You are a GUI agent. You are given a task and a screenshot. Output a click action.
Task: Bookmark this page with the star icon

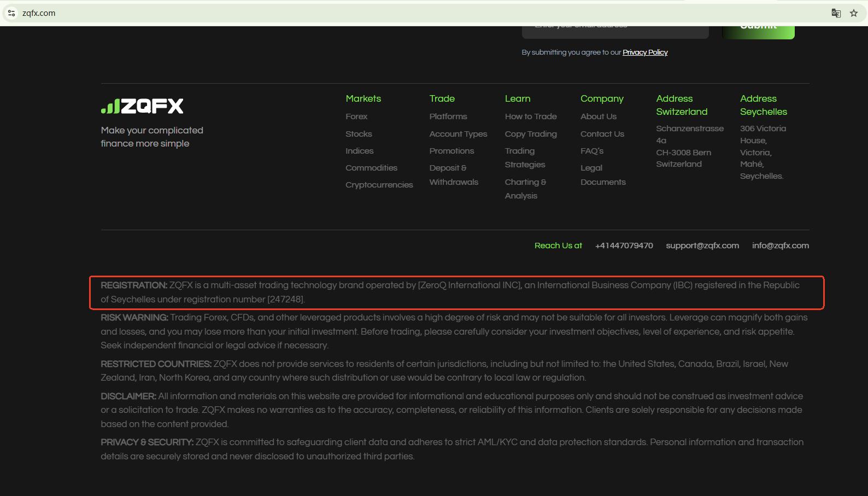(854, 13)
